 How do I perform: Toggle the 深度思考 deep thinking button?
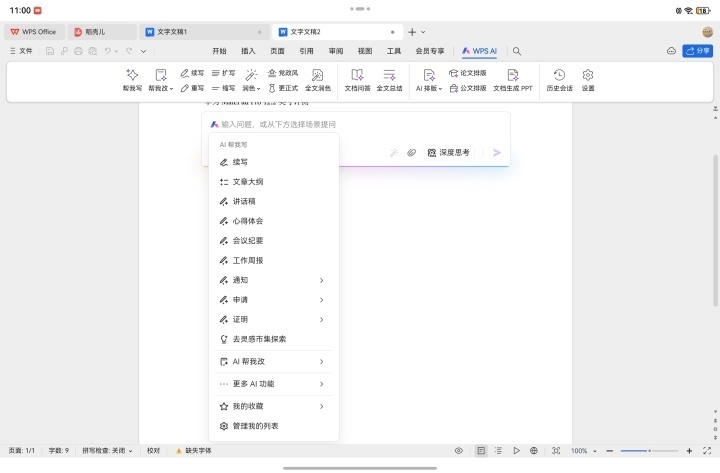pos(449,152)
